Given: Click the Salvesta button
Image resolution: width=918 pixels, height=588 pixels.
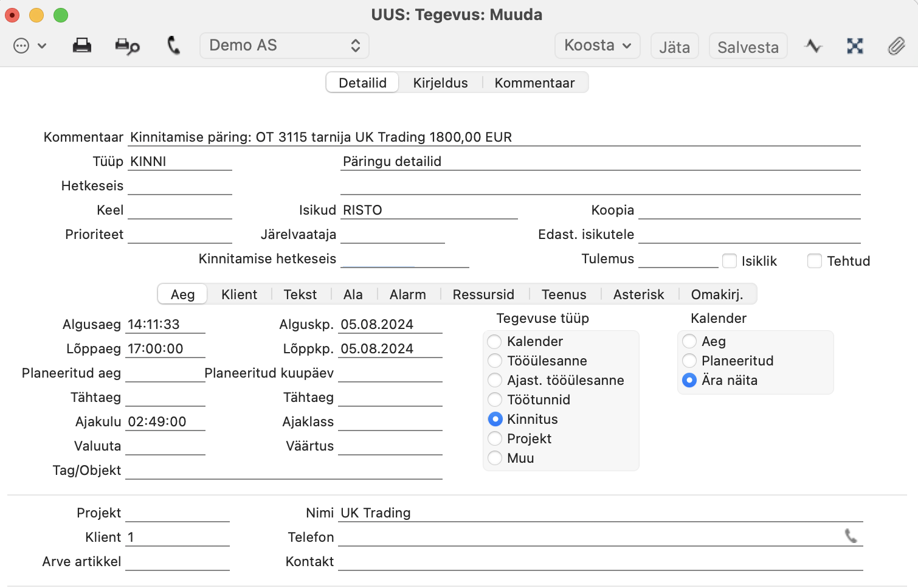Looking at the screenshot, I should pos(748,47).
